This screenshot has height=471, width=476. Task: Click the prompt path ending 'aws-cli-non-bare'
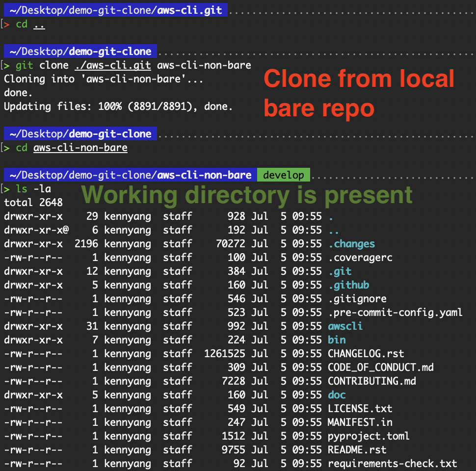131,175
